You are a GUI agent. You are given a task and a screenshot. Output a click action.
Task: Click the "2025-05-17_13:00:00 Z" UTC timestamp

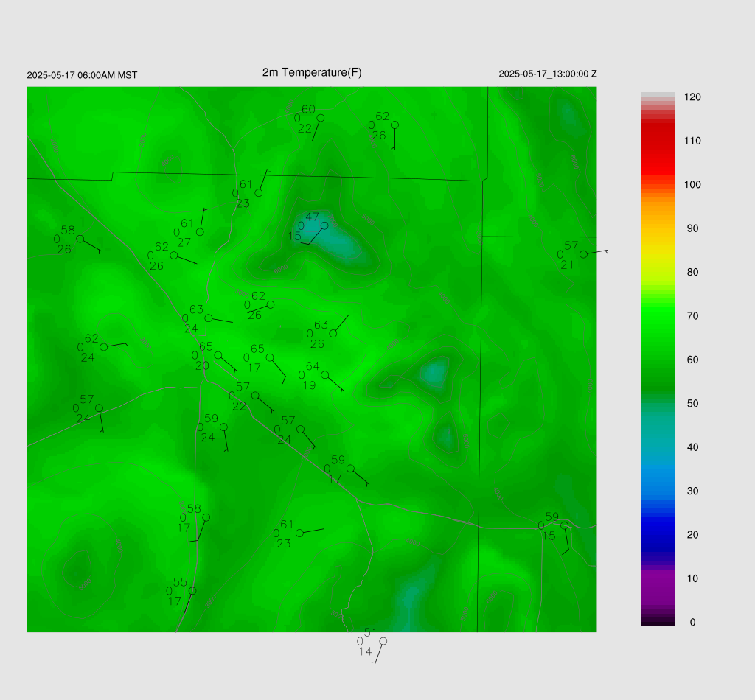tap(548, 74)
